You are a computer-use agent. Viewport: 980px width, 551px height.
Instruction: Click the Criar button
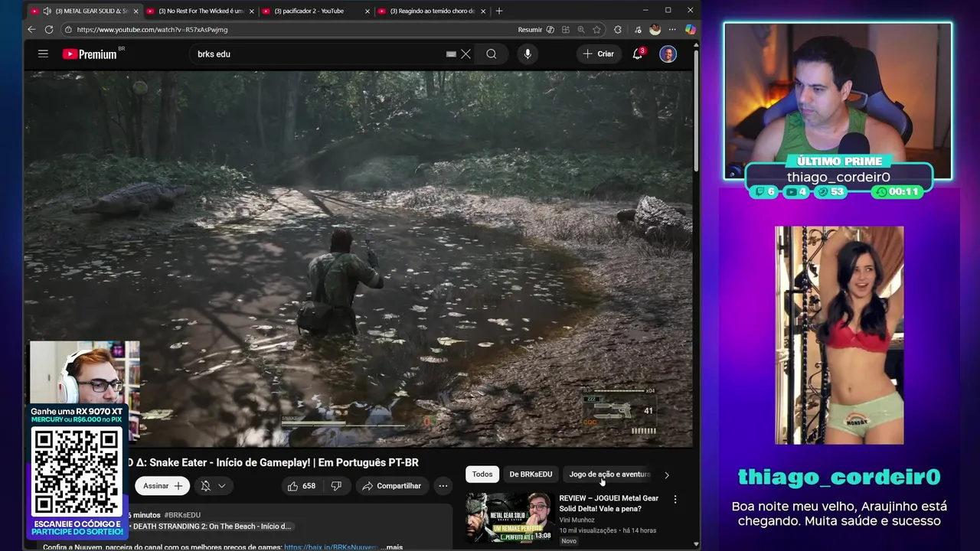click(599, 54)
